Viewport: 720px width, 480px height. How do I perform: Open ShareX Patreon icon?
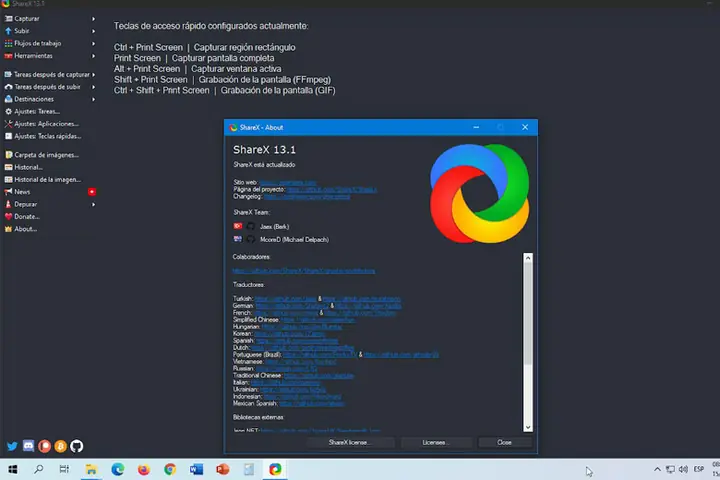[x=45, y=446]
